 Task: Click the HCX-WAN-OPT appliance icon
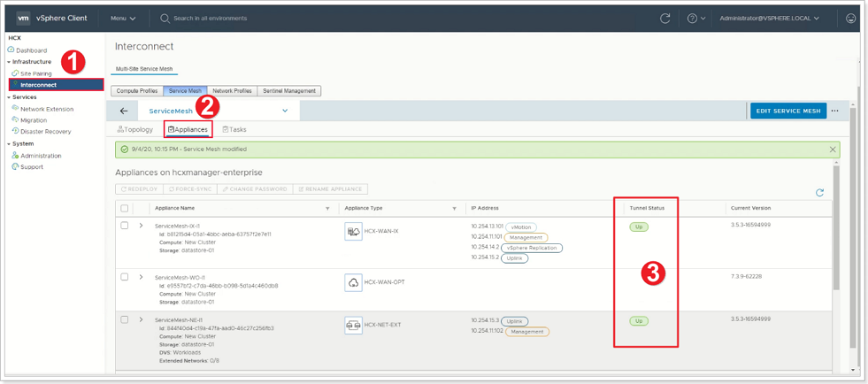(x=353, y=283)
